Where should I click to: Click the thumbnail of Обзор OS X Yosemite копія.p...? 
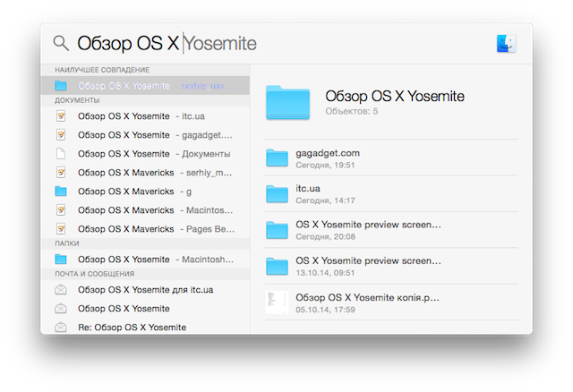[x=277, y=303]
